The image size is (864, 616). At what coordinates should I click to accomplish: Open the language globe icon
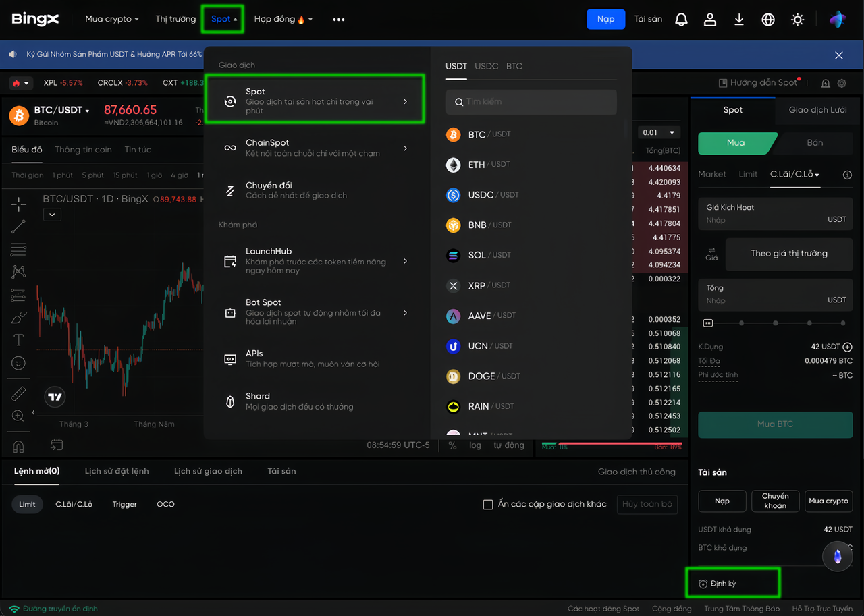coord(768,20)
